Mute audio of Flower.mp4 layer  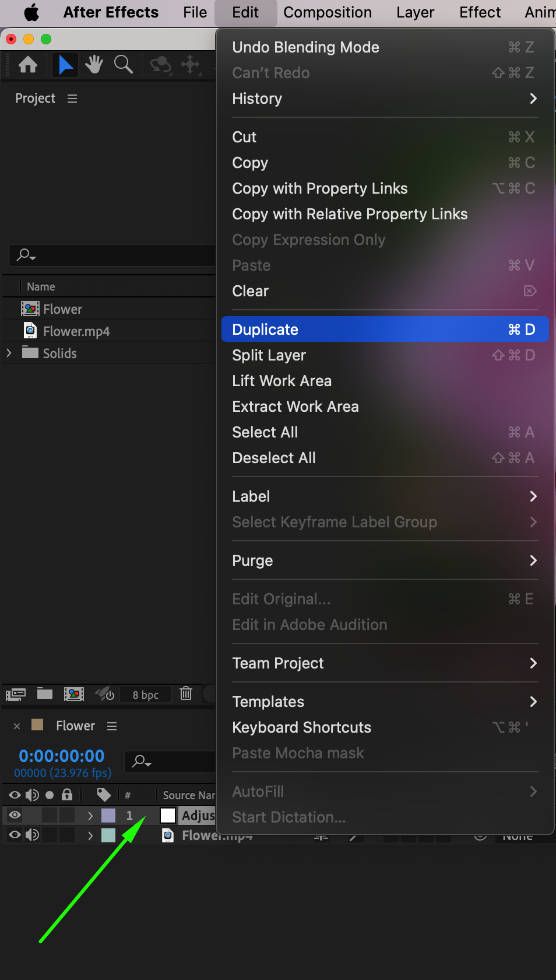pos(33,835)
